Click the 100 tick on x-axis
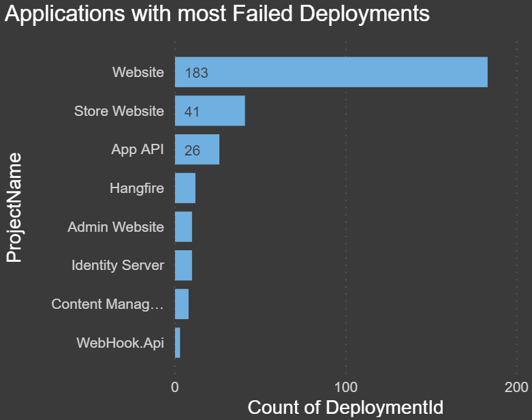This screenshot has width=532, height=420. click(x=346, y=387)
